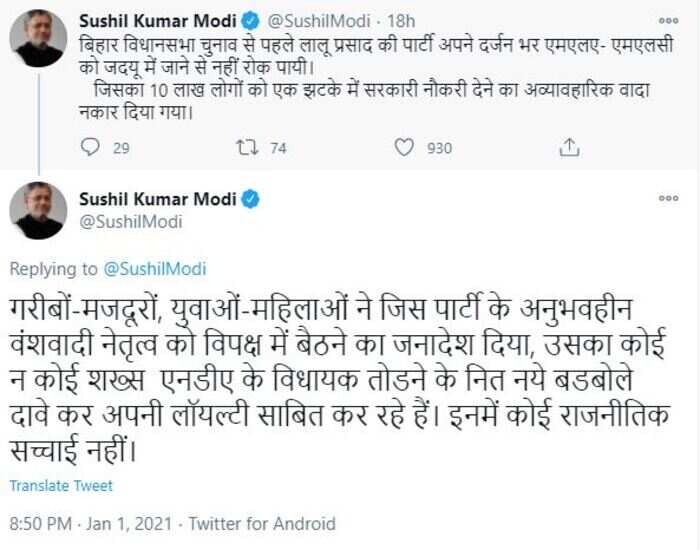The height and width of the screenshot is (550, 700).
Task: Open Sushil Kumar Modi name in first tweet
Action: click(158, 21)
